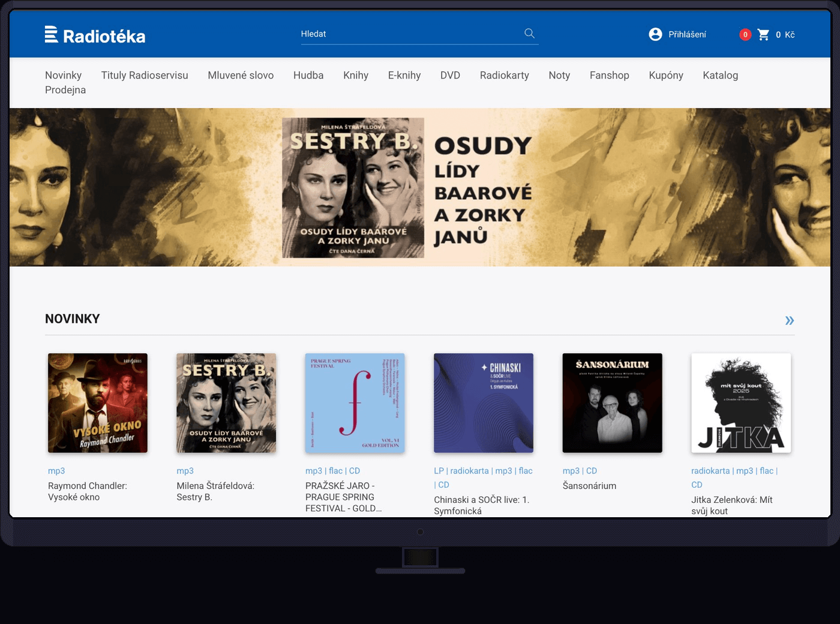
Task: Click the search magnifier icon
Action: click(x=529, y=34)
